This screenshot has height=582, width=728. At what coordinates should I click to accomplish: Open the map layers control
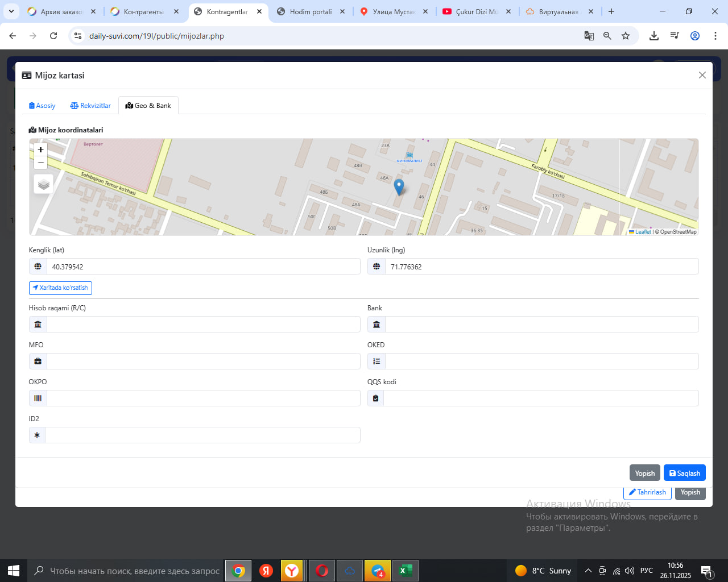tap(43, 184)
